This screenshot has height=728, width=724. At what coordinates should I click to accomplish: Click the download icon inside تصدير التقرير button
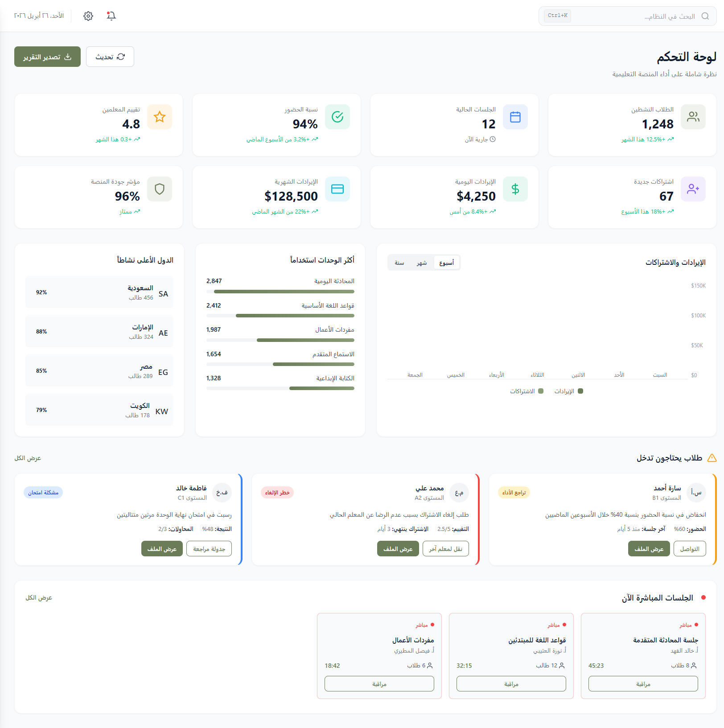(x=68, y=57)
